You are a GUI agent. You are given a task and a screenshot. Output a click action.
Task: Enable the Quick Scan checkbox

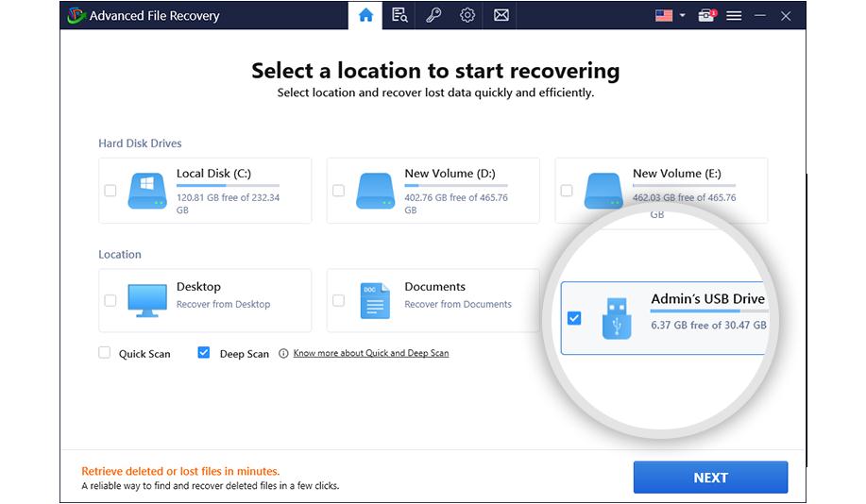pos(105,353)
